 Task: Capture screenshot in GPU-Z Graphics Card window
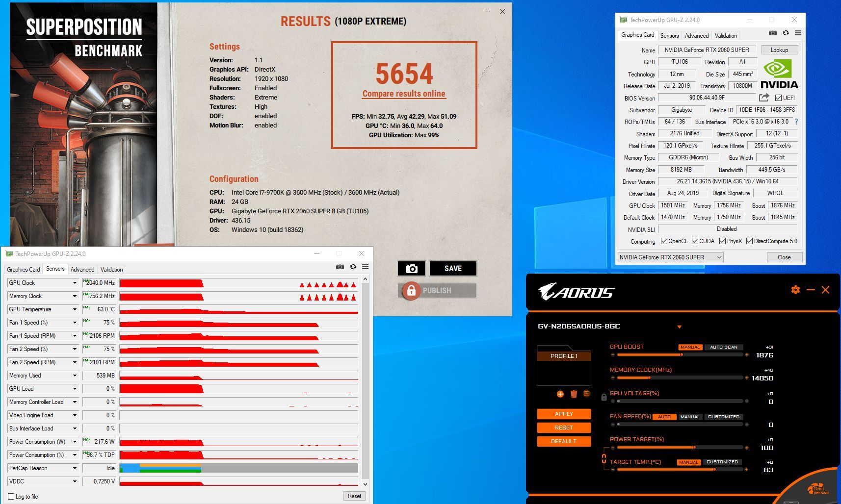(x=773, y=33)
